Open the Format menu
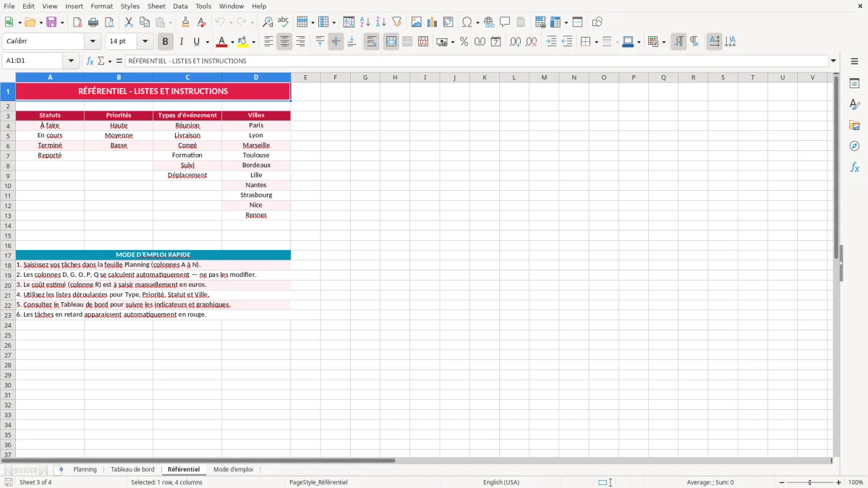 [101, 6]
